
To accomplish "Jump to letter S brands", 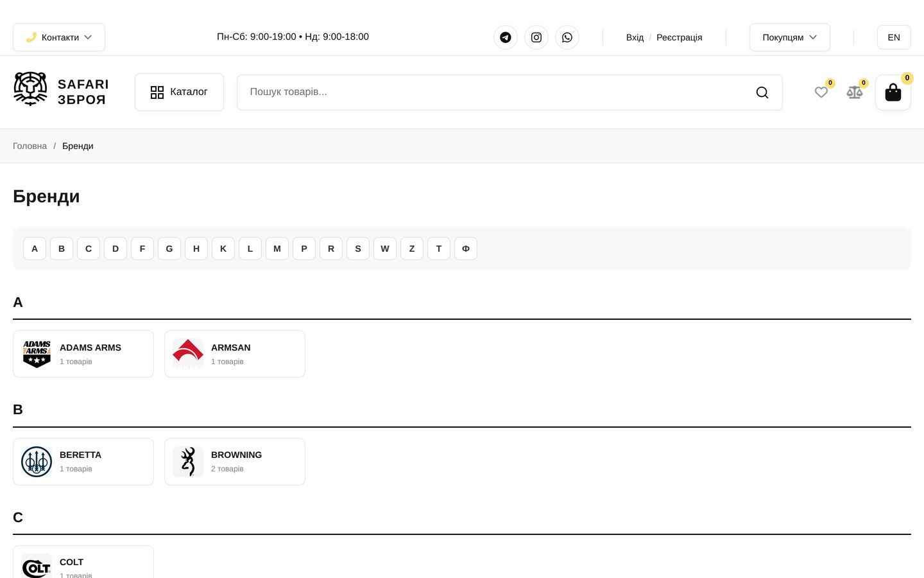I will (x=358, y=249).
